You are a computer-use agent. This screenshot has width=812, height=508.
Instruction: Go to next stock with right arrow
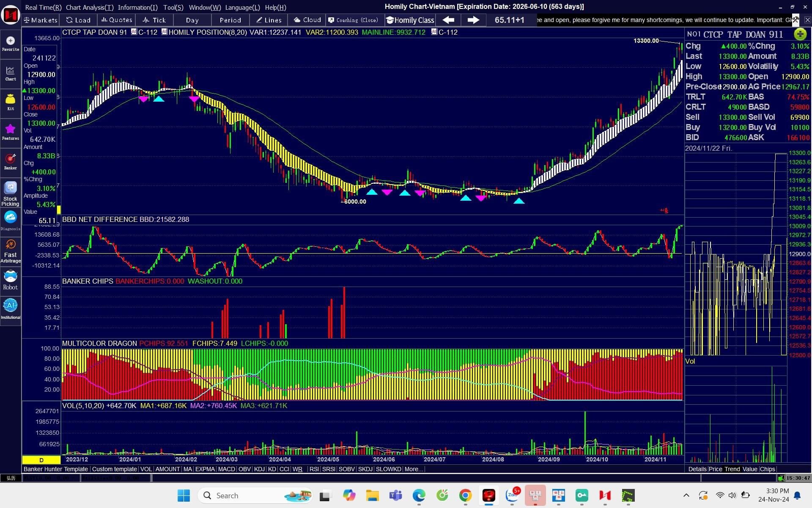(473, 20)
